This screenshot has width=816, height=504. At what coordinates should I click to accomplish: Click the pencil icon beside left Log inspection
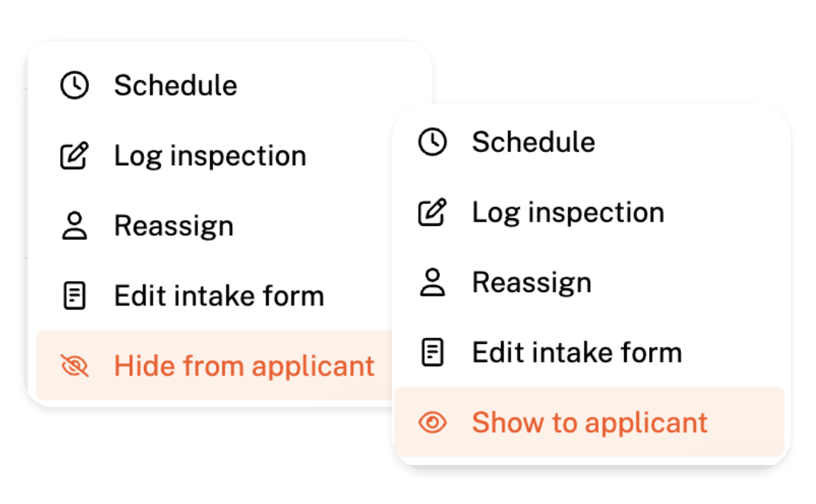[x=74, y=156]
